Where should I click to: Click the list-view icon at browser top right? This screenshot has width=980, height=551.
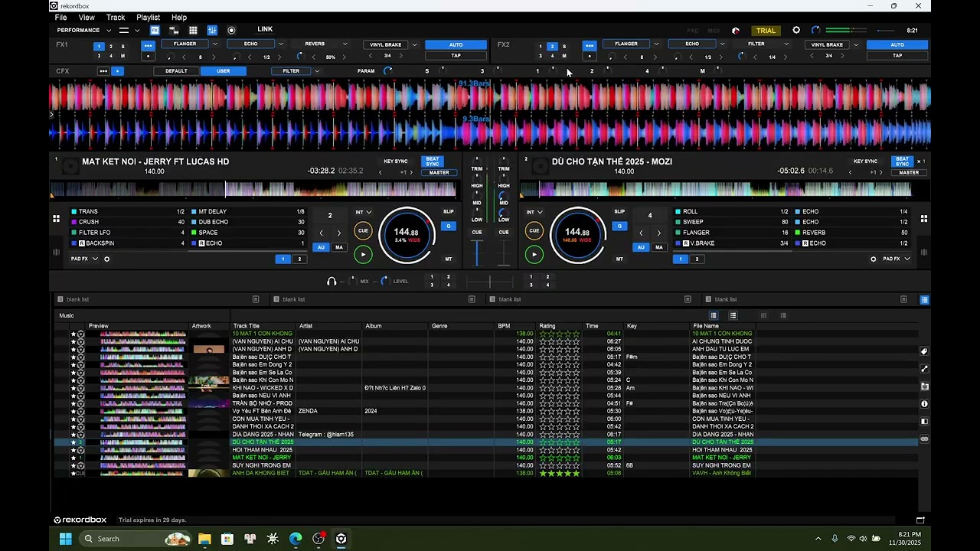click(924, 300)
